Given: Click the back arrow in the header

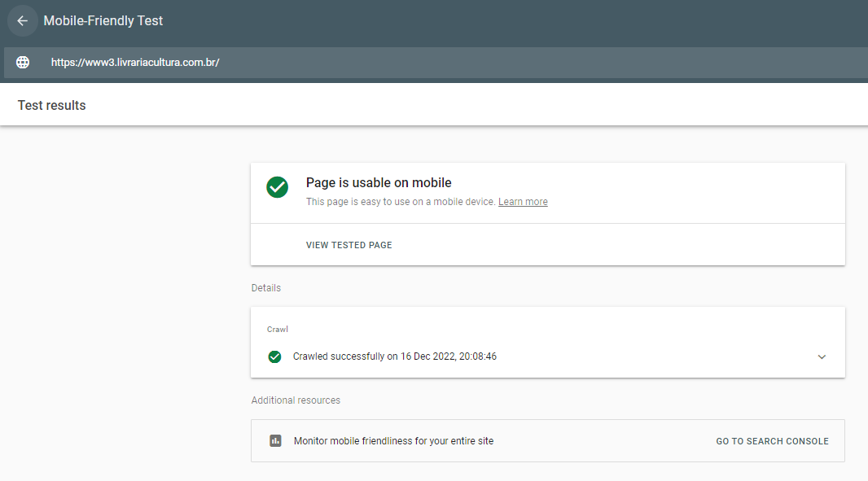Looking at the screenshot, I should tap(22, 20).
